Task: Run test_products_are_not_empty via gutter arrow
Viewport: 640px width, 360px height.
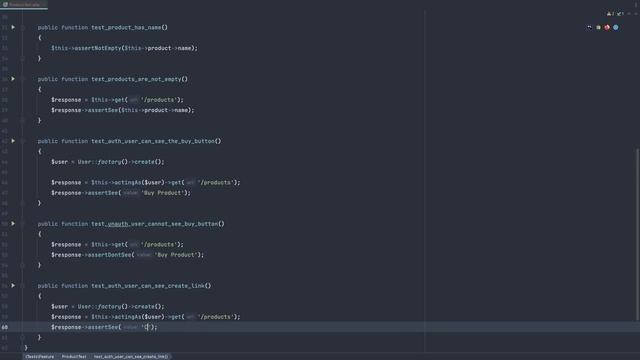Action: (13, 79)
